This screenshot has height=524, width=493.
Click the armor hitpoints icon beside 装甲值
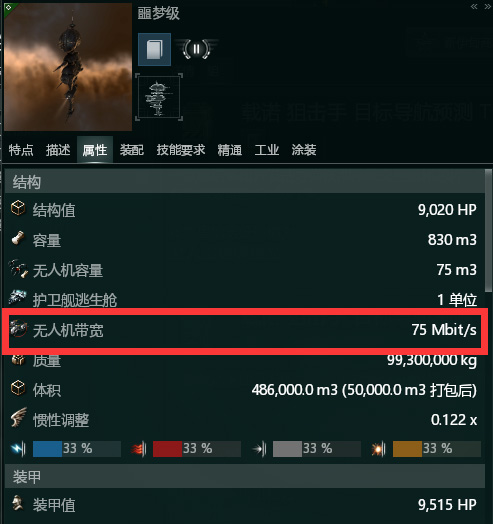coord(18,504)
